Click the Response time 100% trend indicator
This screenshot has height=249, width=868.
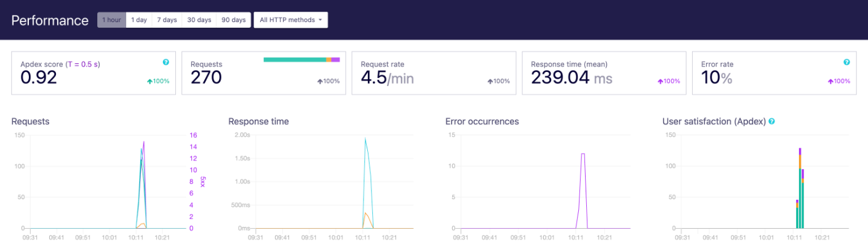pos(669,81)
